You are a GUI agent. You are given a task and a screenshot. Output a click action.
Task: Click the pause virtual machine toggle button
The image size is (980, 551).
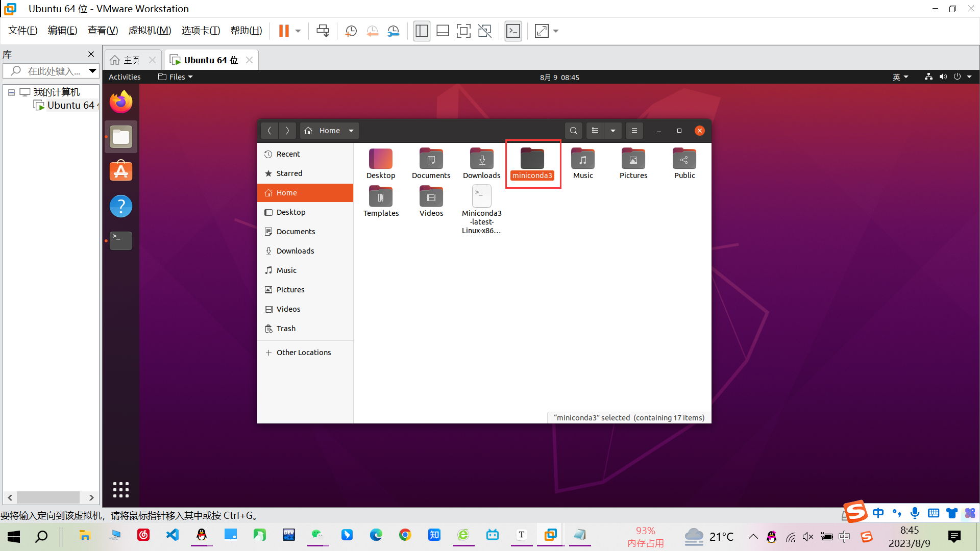[283, 31]
